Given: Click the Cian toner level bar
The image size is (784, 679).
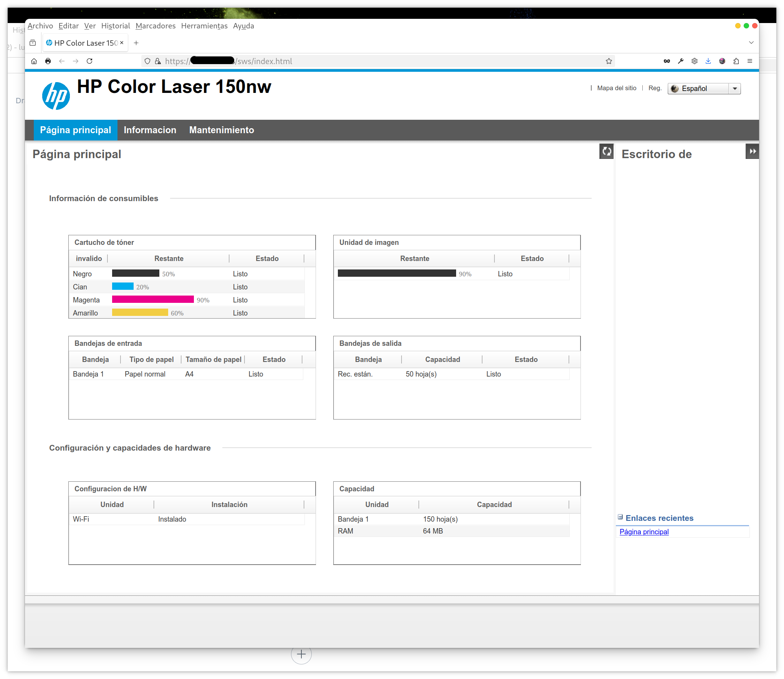Looking at the screenshot, I should coord(123,286).
